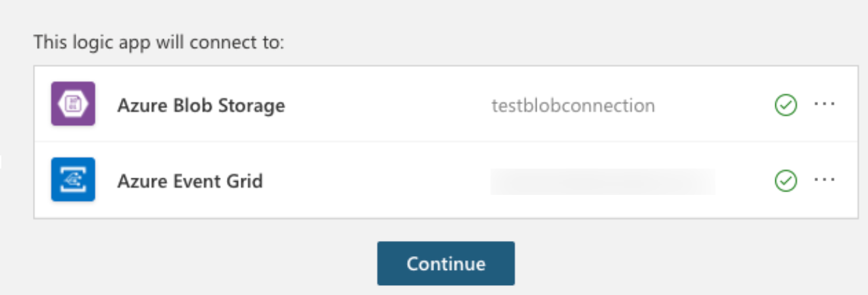
Task: Click the testblobconnection connection name
Action: pyautogui.click(x=573, y=105)
